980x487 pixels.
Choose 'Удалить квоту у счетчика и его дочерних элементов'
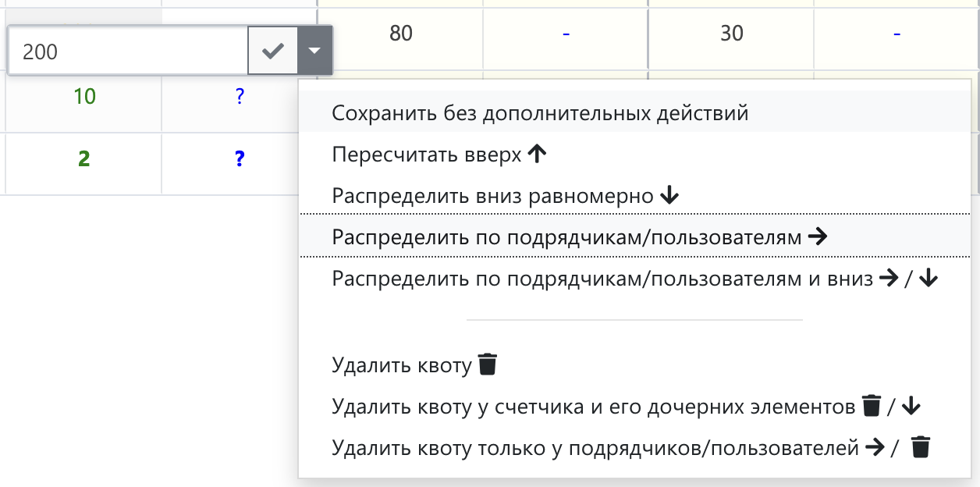tap(635, 406)
